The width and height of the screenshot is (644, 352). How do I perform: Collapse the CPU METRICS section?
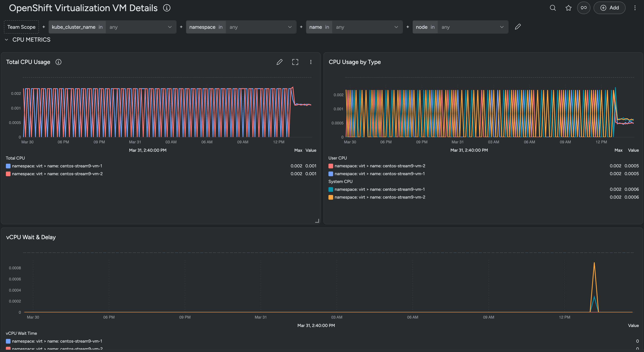(6, 40)
